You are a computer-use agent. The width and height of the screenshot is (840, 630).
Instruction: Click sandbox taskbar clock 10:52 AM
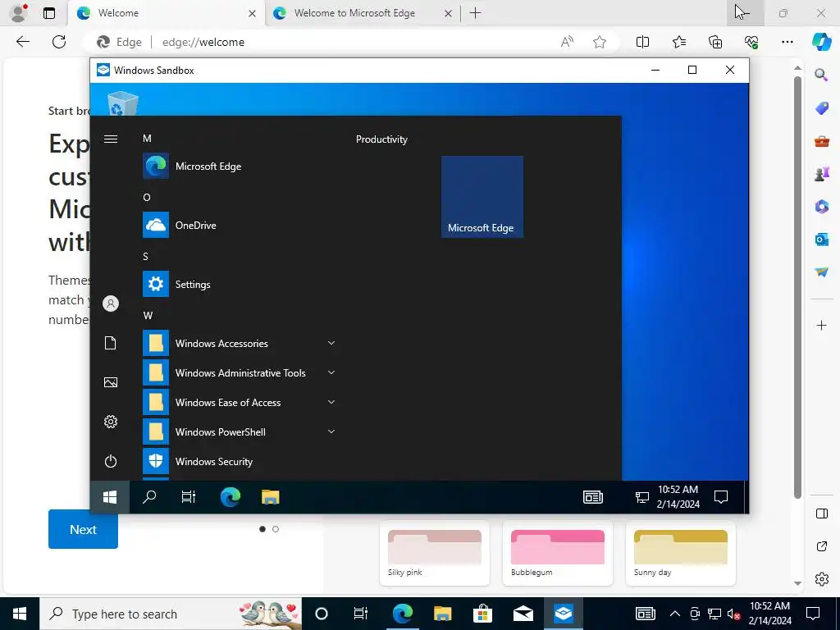(x=678, y=496)
